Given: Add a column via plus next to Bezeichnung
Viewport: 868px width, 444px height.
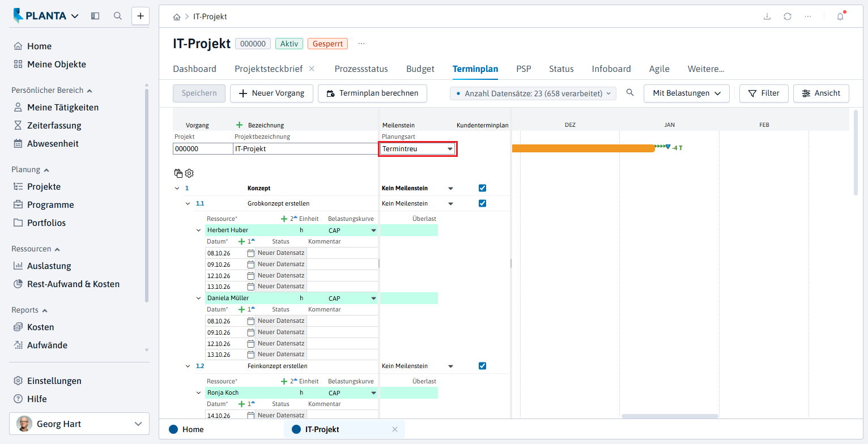Looking at the screenshot, I should pyautogui.click(x=239, y=125).
